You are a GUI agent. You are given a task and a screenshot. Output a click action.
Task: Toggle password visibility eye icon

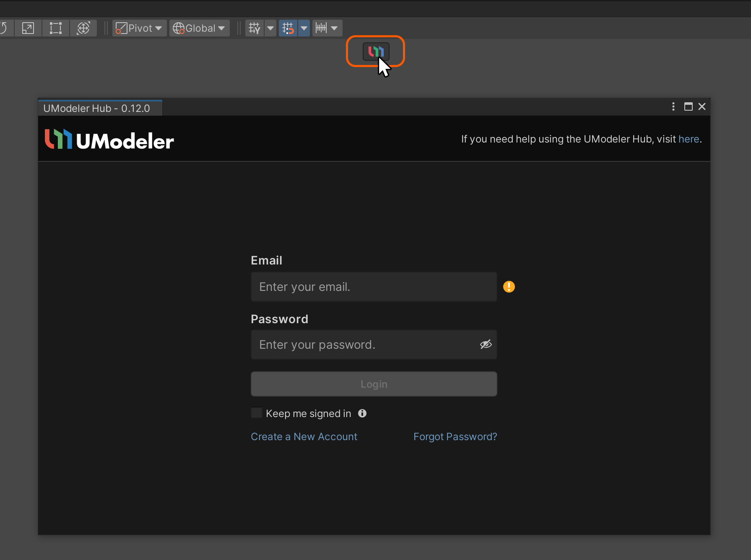(486, 345)
